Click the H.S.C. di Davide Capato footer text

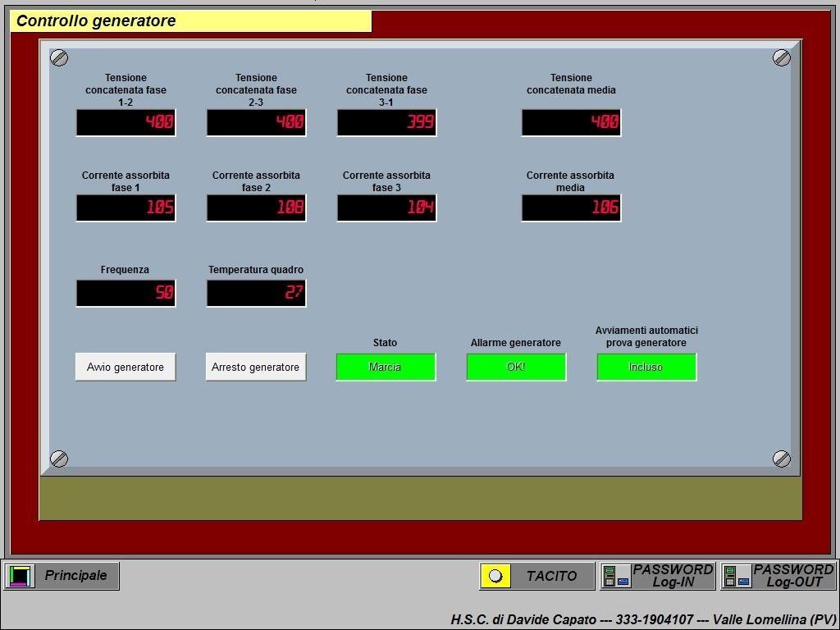(x=643, y=620)
